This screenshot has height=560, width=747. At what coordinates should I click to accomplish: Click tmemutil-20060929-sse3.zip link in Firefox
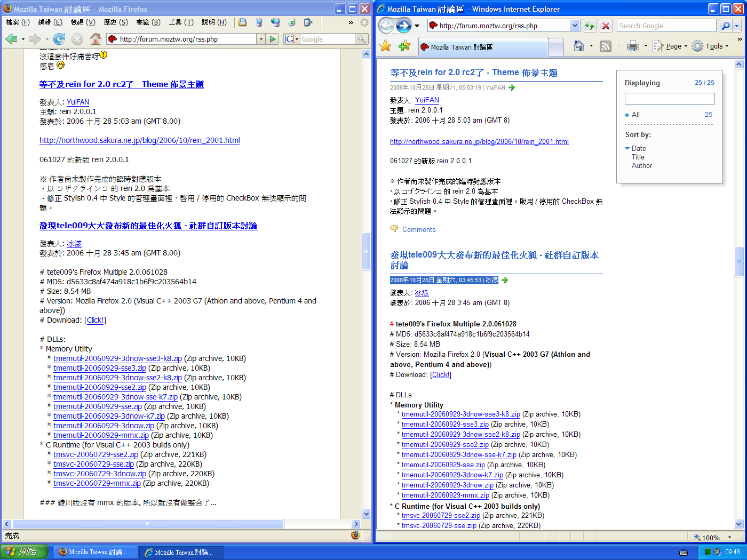100,368
